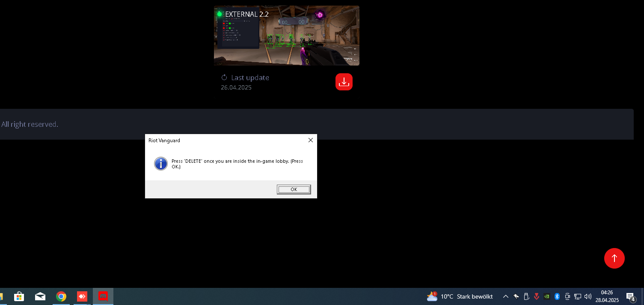Click the clock showing 04:26
The width and height of the screenshot is (644, 305).
click(x=607, y=296)
